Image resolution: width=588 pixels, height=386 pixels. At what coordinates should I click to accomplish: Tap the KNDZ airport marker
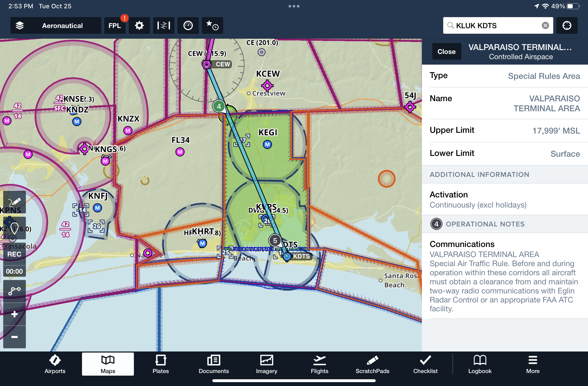pyautogui.click(x=77, y=121)
